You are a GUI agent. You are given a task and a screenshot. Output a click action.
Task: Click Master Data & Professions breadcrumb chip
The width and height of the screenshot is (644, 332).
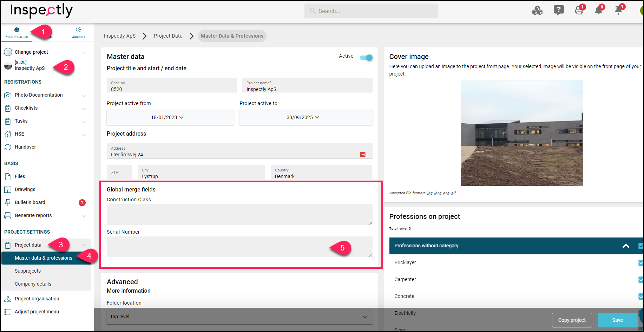click(232, 36)
